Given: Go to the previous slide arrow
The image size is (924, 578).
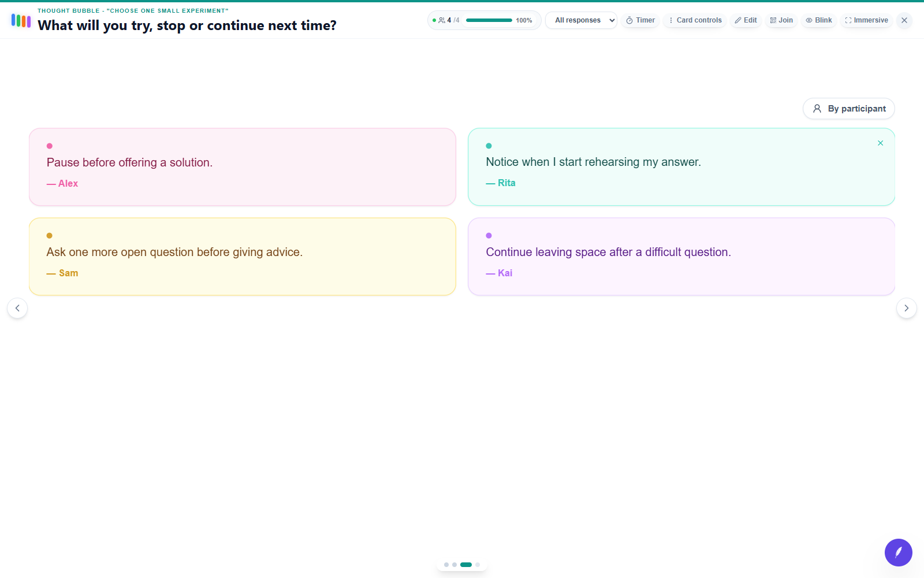Looking at the screenshot, I should click(x=17, y=308).
